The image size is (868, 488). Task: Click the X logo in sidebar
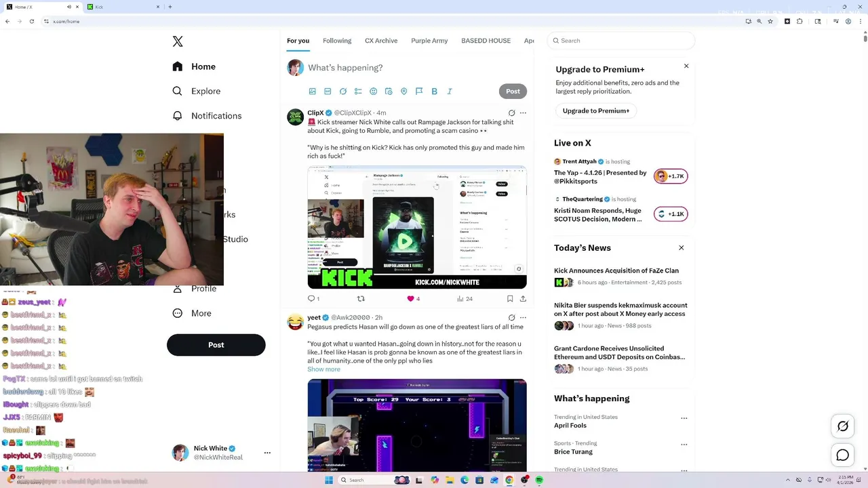(x=178, y=41)
